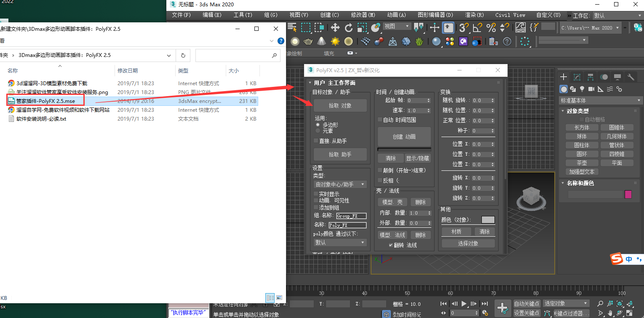Open the 由对象中心/助手 type dropdown
The image size is (644, 318).
tap(340, 184)
